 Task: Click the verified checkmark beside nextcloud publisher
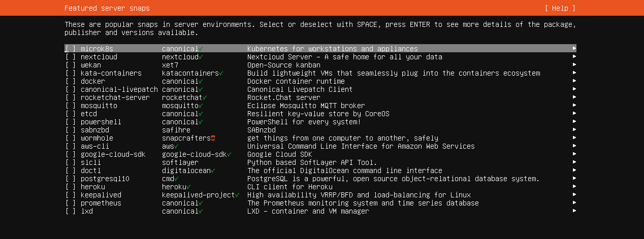201,57
